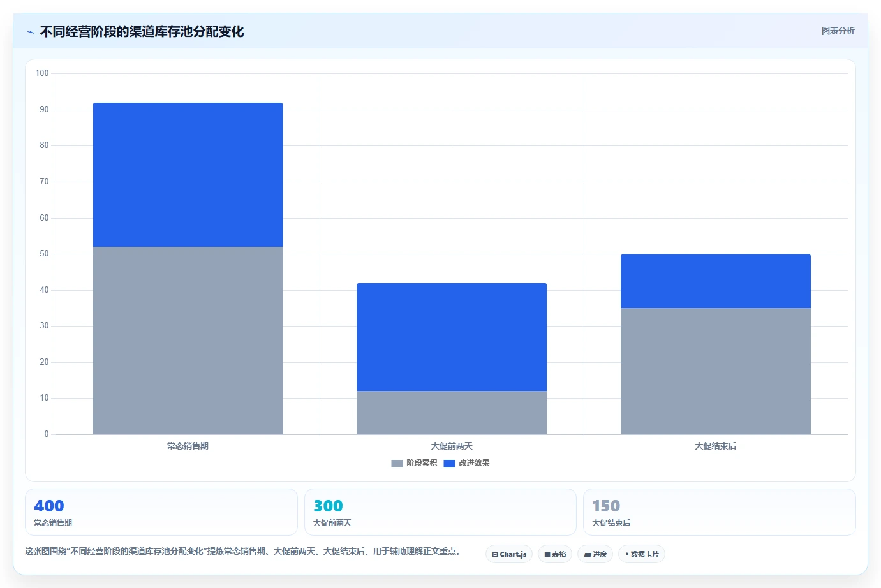Click the caption text starting with 这张图围绕
The width and height of the screenshot is (881, 588).
pos(242,551)
